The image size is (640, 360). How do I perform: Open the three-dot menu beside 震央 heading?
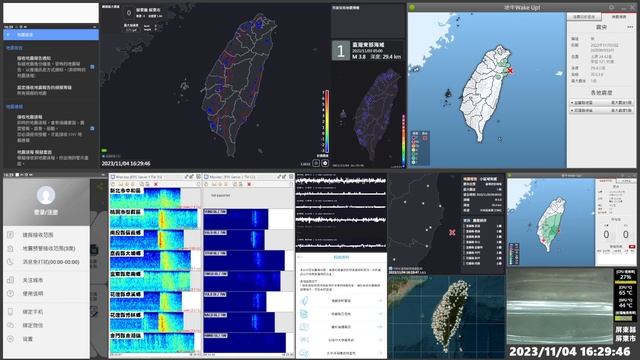[x=630, y=27]
